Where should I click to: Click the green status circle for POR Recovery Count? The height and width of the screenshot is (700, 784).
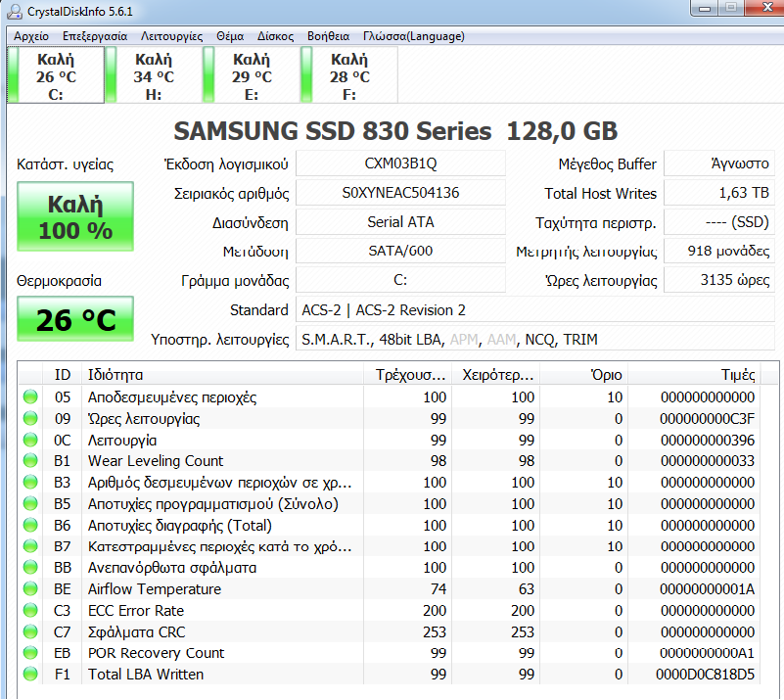[30, 652]
